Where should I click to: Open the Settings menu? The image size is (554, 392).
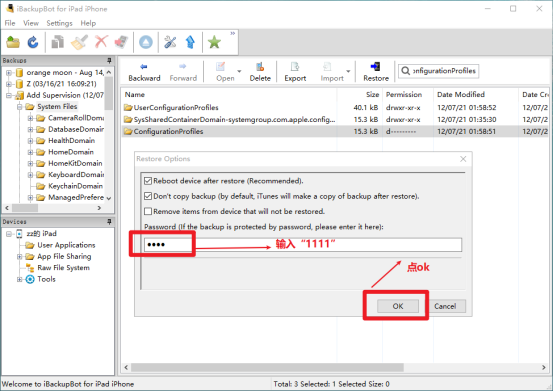(x=59, y=23)
